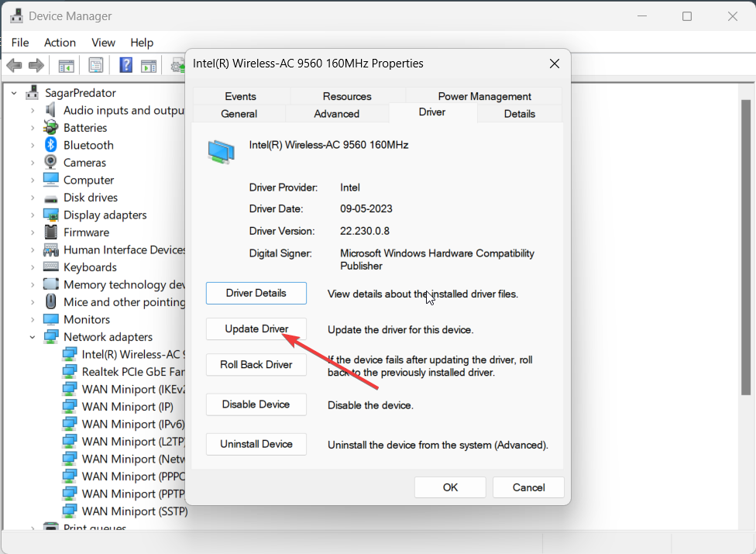The image size is (756, 554).
Task: Switch to the Advanced tab
Action: pos(336,113)
